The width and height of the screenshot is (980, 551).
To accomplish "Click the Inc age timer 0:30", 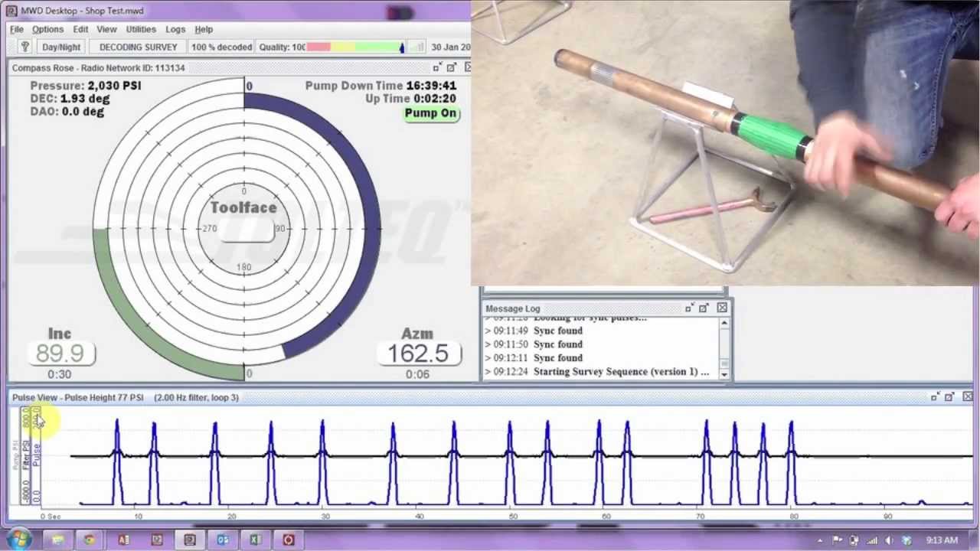I will (59, 374).
